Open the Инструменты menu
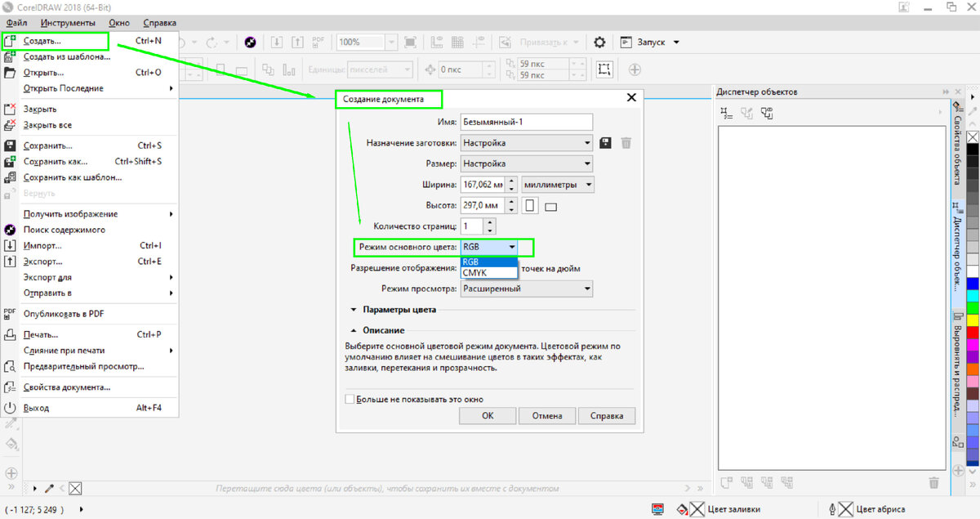 click(x=69, y=23)
